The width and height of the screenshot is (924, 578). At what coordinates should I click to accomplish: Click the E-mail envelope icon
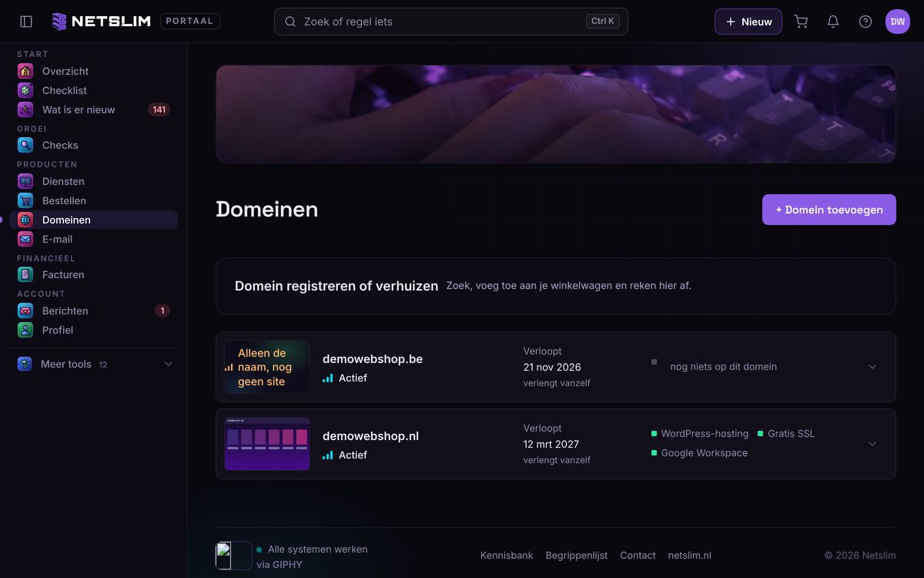[x=25, y=239]
